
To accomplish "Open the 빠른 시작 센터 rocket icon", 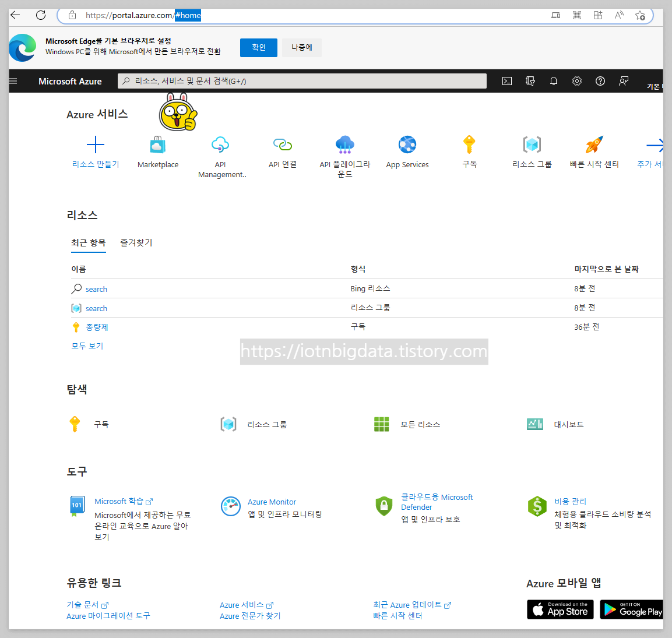I will tap(594, 144).
